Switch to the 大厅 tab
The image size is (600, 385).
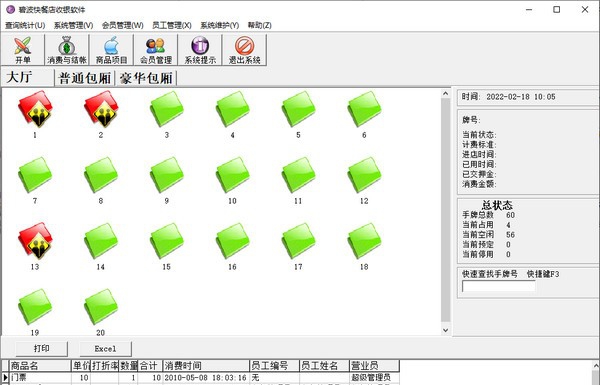pyautogui.click(x=28, y=78)
